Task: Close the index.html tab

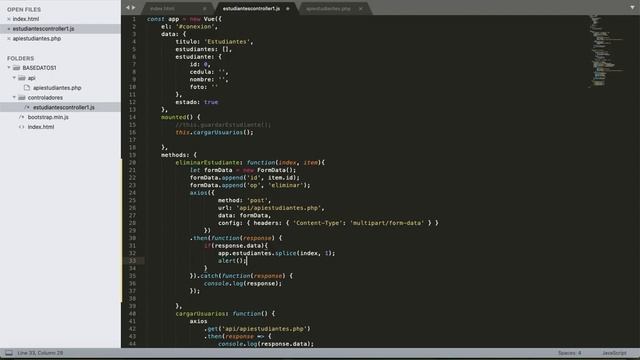Action: click(x=204, y=9)
